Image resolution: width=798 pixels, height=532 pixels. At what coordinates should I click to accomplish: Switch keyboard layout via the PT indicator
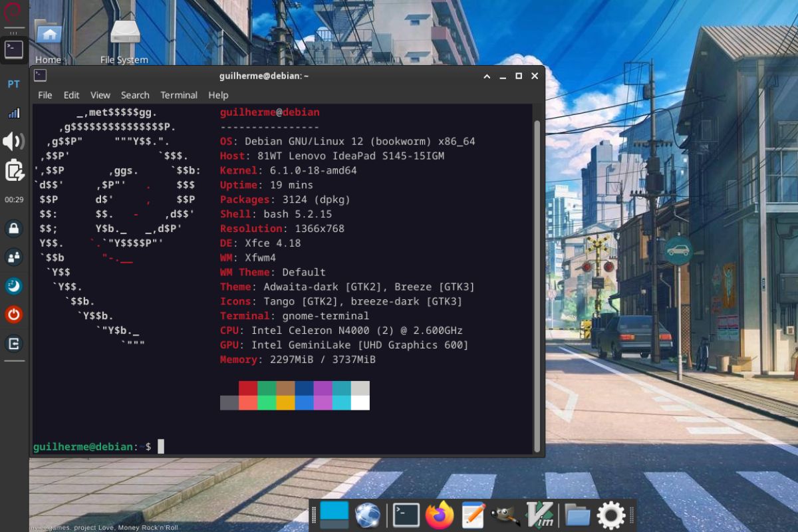(14, 84)
